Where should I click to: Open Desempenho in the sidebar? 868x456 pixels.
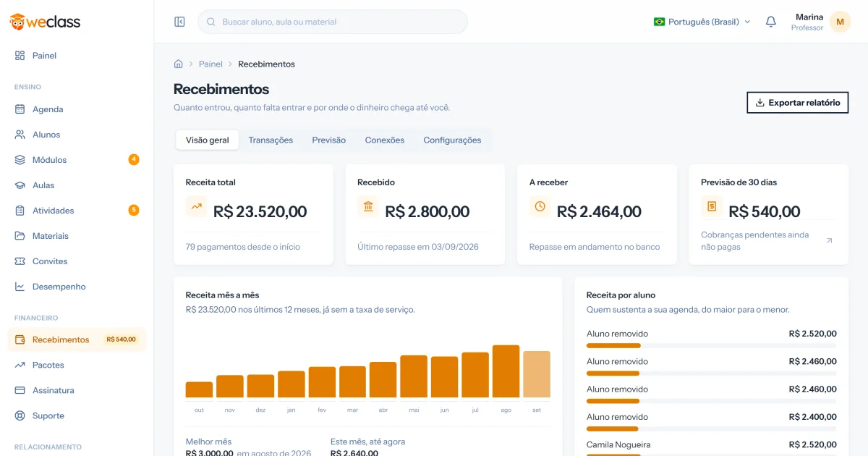77,287
